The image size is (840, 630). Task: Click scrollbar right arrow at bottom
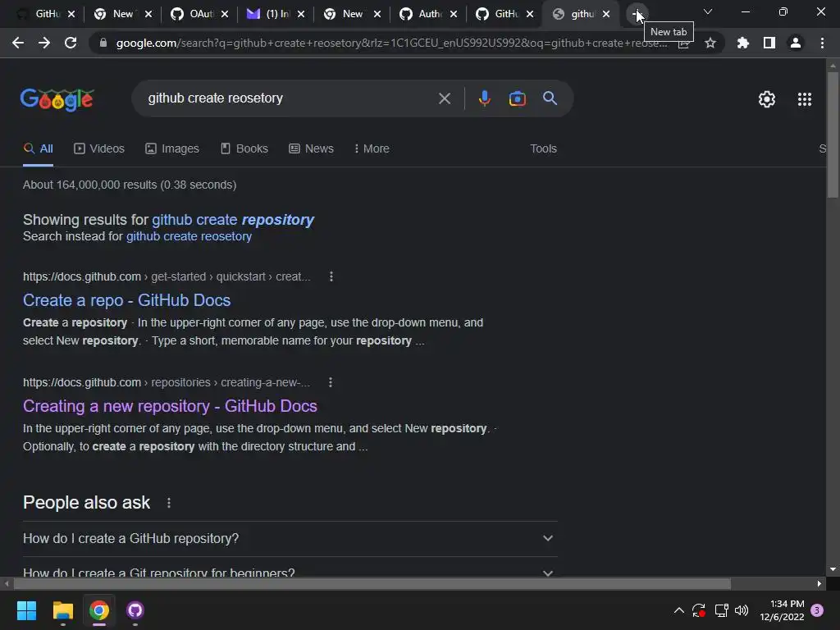coord(819,583)
